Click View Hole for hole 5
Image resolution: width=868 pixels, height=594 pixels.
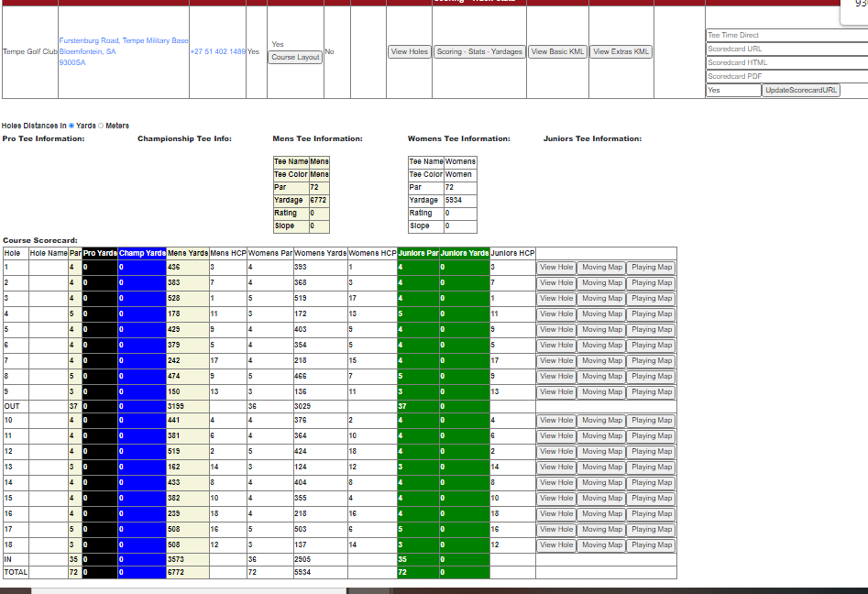pyautogui.click(x=556, y=329)
